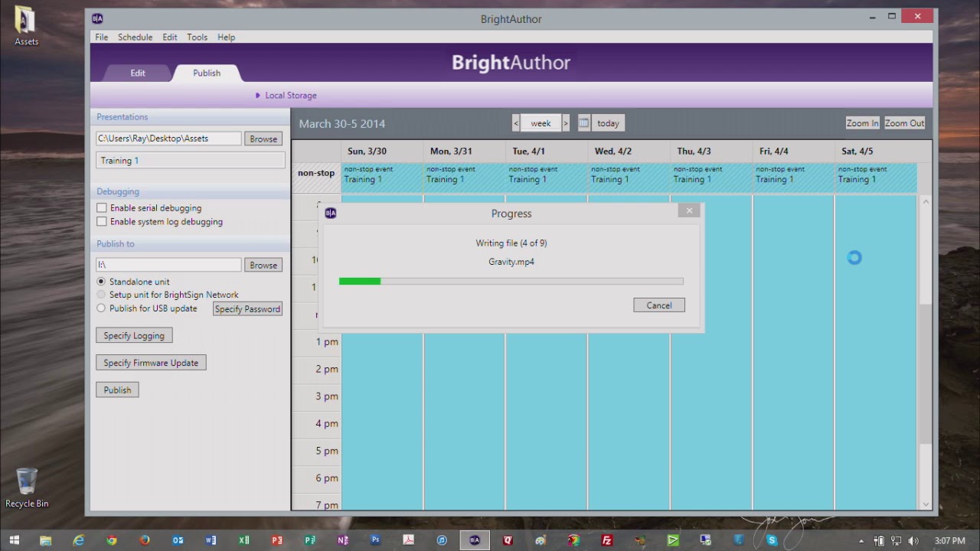This screenshot has height=551, width=980.
Task: Show hidden tray icons arrow
Action: [x=861, y=541]
